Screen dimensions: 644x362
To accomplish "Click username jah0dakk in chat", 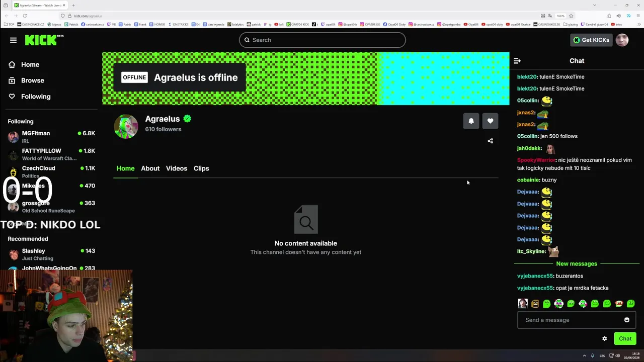I will tap(529, 148).
